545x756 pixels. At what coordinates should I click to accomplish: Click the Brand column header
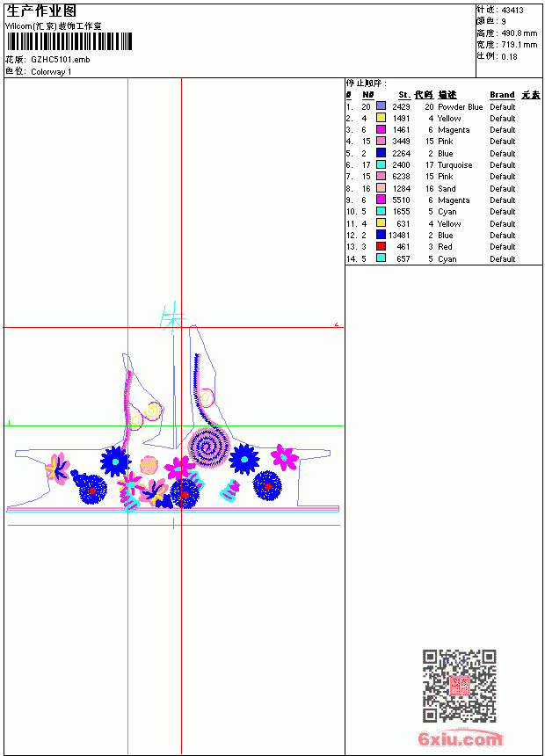[502, 95]
